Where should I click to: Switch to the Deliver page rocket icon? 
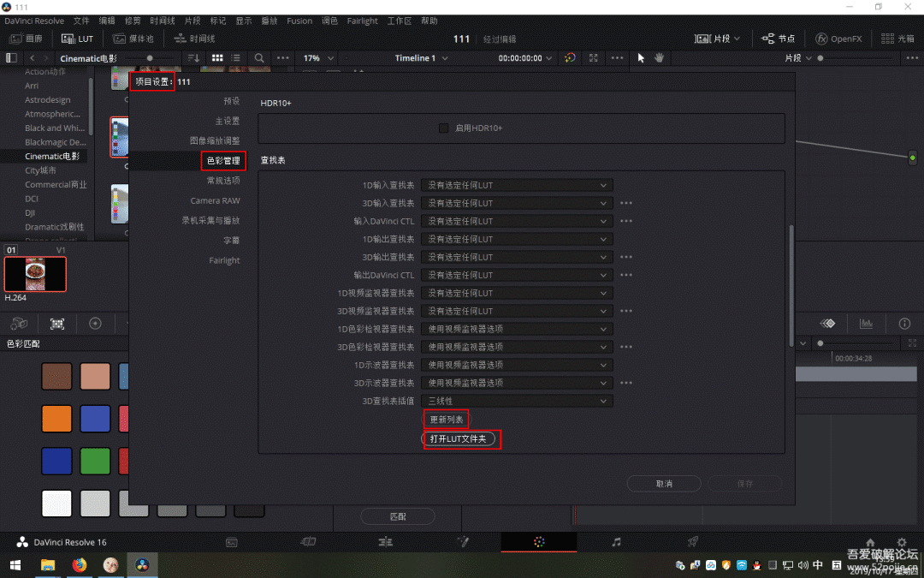click(693, 542)
